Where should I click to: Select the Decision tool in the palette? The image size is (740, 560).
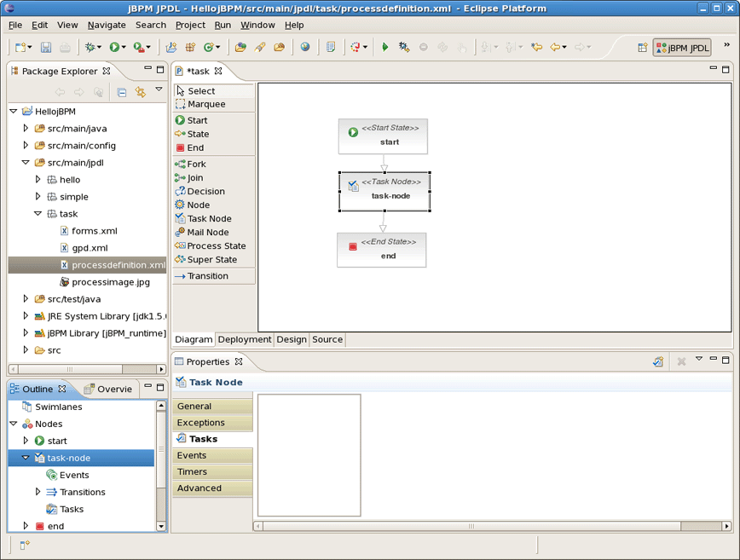pyautogui.click(x=205, y=191)
